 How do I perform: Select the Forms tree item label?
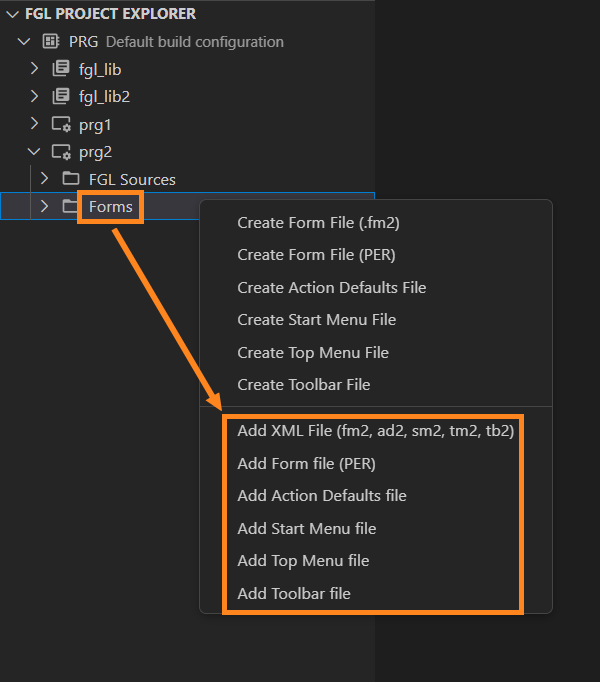tap(110, 206)
